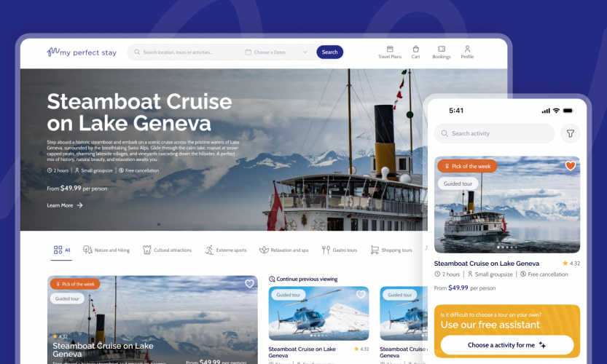Click the Choose a activity for me button
This screenshot has width=607, height=364.
(507, 345)
